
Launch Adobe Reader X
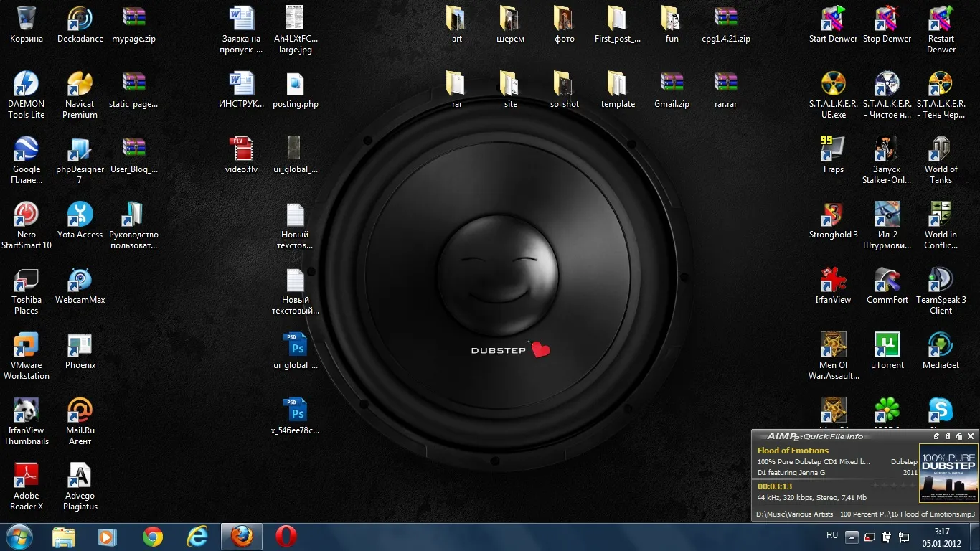coord(27,486)
